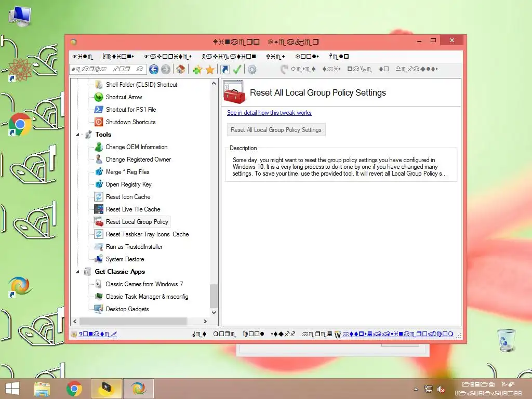Click the tree's vertical scrollbar down arrow

(x=214, y=313)
